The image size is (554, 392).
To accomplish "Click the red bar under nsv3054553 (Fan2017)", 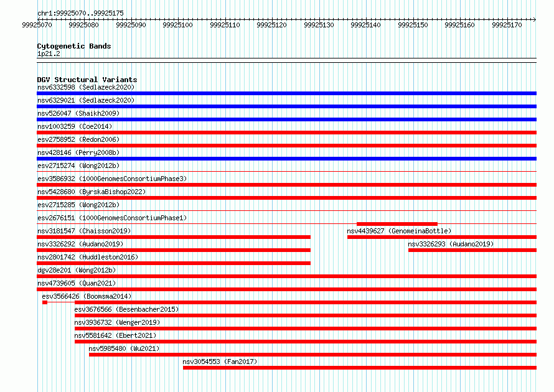I will 360,368.
